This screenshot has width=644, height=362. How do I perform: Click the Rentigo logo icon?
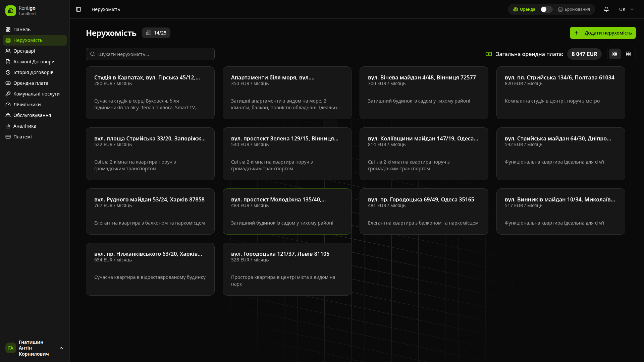[11, 11]
